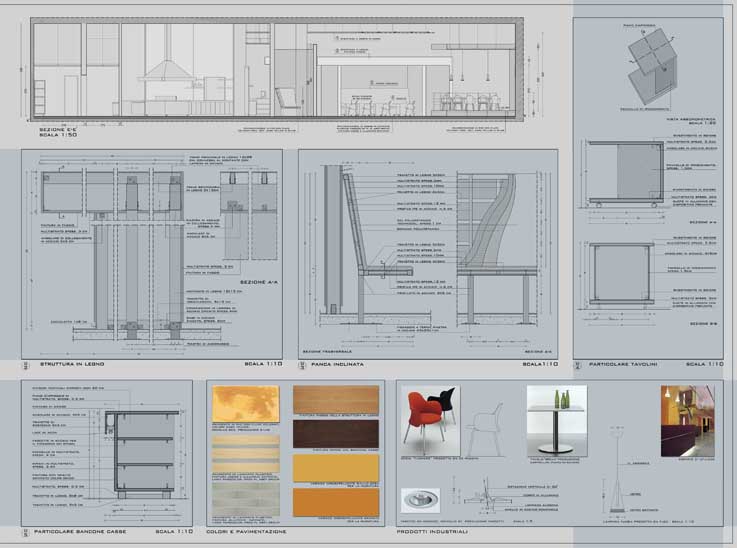Open the chair outline line drawing

486,430
